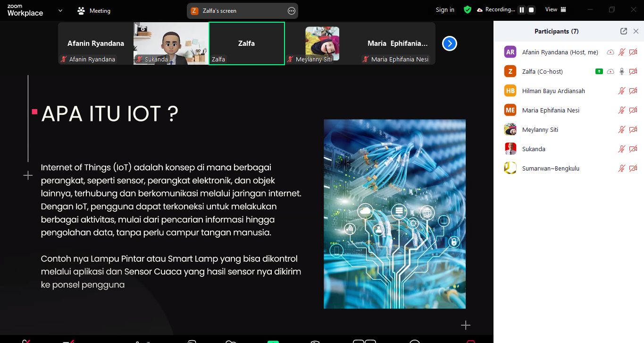Screen dimensions: 644x343
Task: Toggle Afanin Ryandana's muted microphone in list
Action: click(x=622, y=52)
